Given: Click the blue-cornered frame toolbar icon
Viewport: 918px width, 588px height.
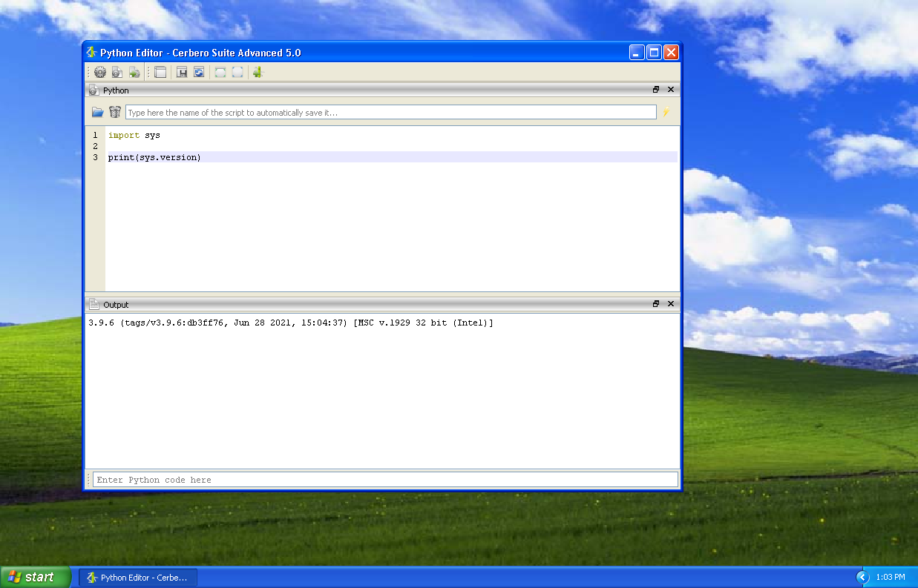Looking at the screenshot, I should click(x=237, y=72).
